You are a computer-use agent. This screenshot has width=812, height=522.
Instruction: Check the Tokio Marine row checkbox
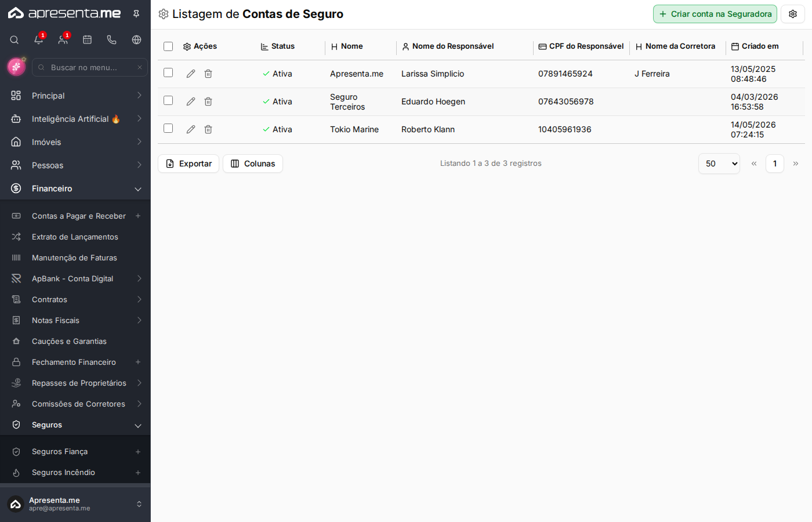pos(168,128)
